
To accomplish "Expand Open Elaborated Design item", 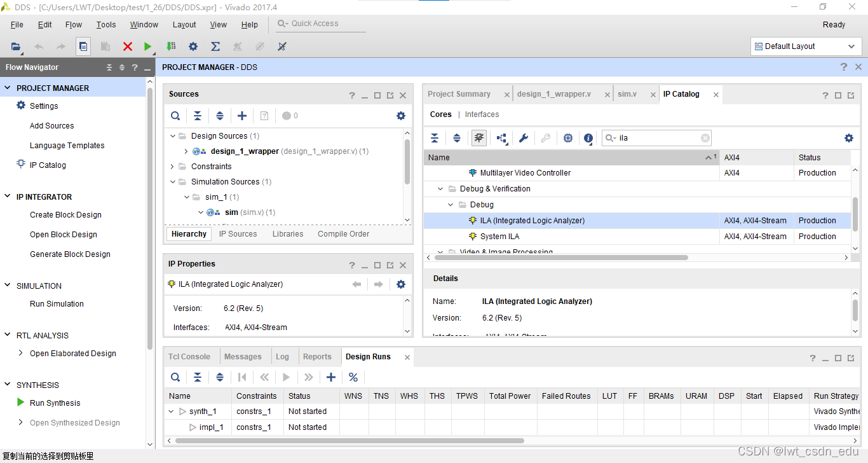I will point(21,353).
